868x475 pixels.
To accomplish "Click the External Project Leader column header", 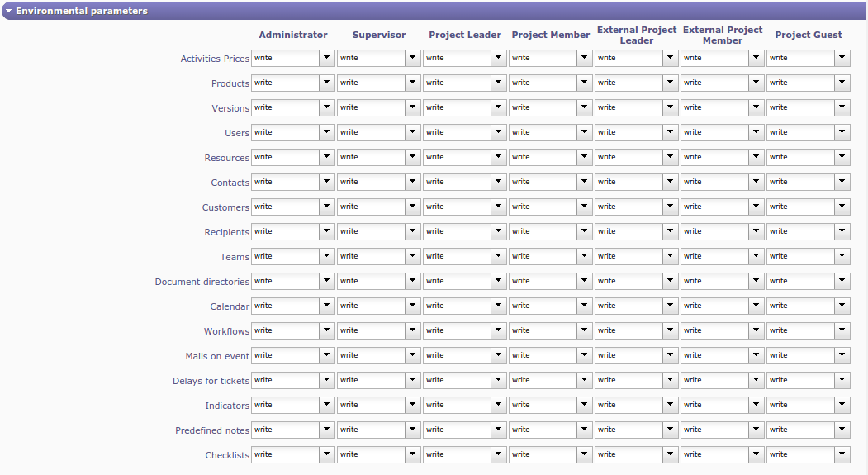I will coord(637,35).
